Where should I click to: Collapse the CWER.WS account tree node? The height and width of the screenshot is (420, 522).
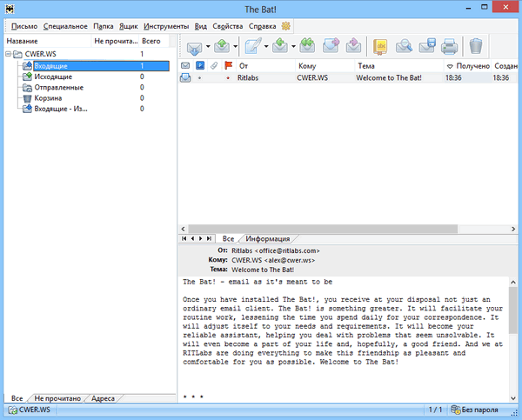8,54
